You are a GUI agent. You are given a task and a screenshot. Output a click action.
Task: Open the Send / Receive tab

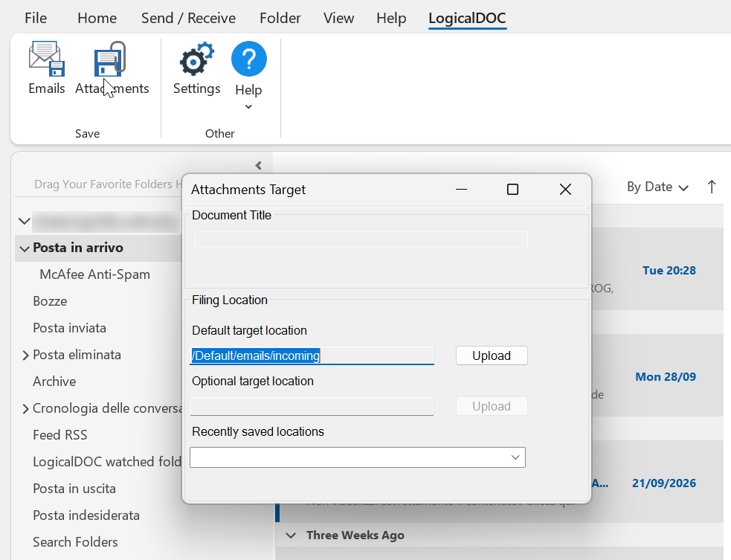coord(188,18)
